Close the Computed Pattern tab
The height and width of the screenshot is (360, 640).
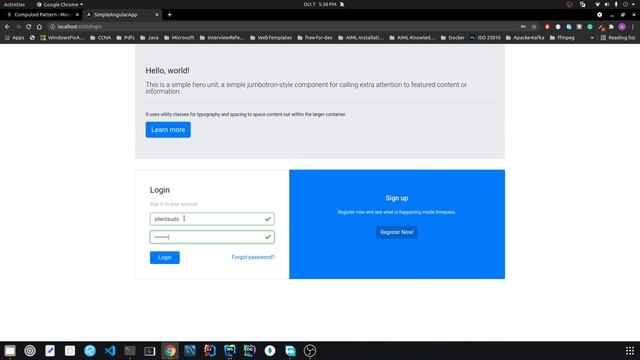coord(78,15)
